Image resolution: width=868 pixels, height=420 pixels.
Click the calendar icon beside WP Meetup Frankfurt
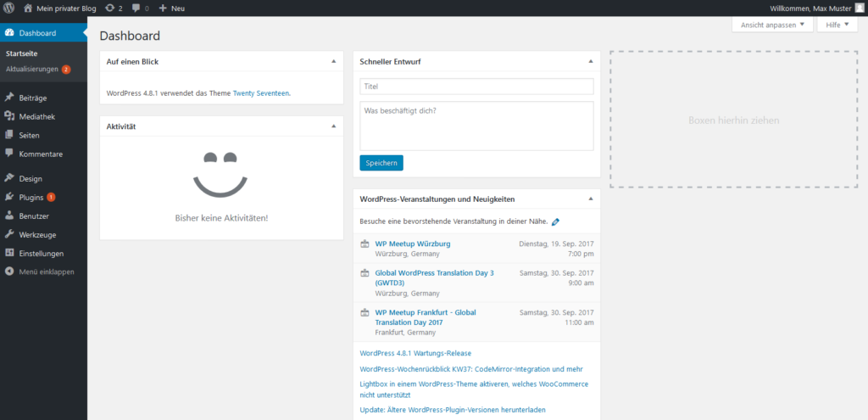(364, 312)
